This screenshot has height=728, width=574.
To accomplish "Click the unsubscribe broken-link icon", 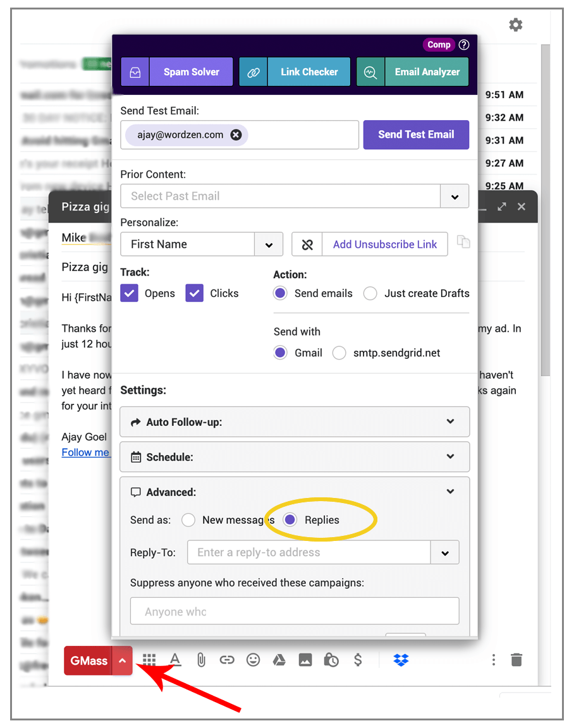I will tap(307, 244).
